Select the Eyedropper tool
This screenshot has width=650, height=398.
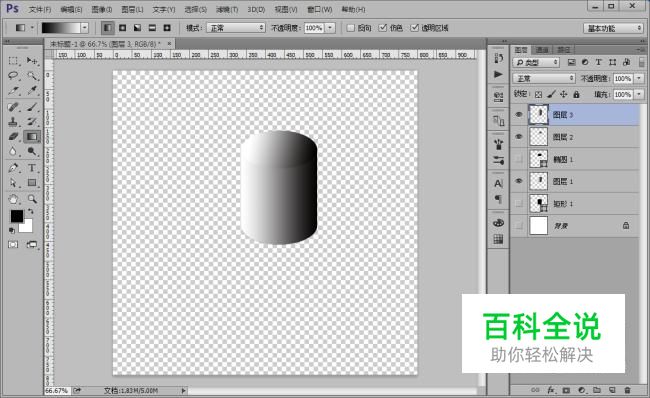point(32,90)
